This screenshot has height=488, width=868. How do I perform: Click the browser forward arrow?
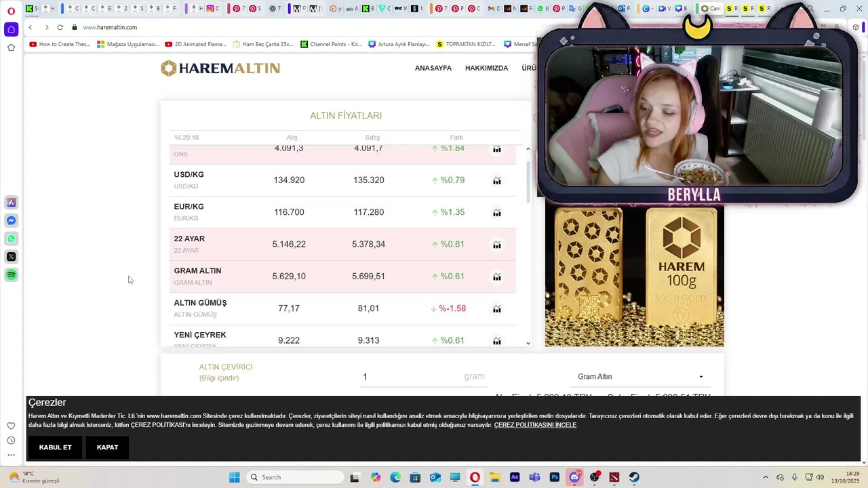click(46, 27)
